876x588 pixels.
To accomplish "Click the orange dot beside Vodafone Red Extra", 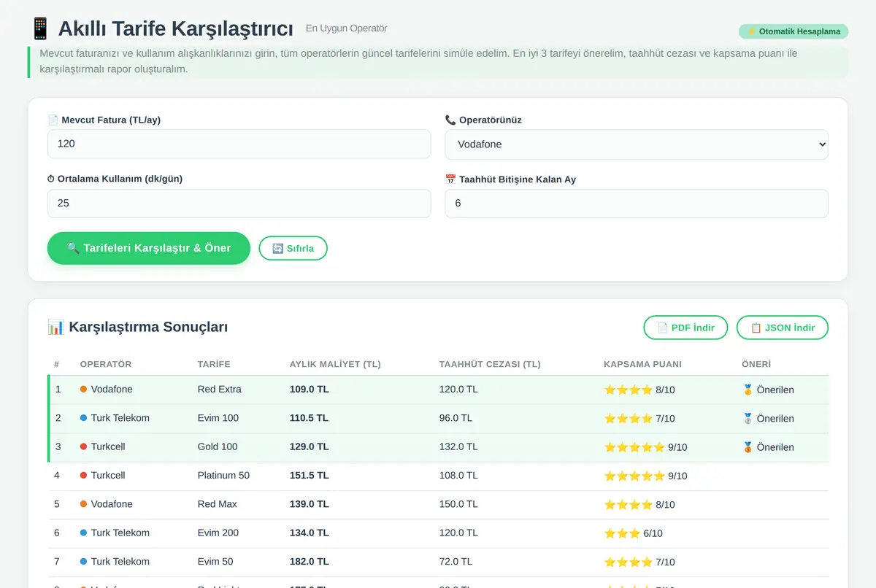I will (x=83, y=390).
